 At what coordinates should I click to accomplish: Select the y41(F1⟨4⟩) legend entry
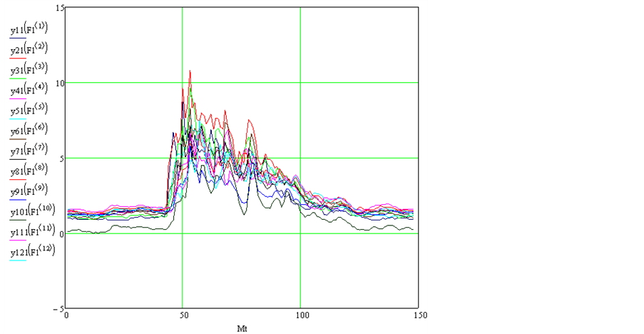[28, 91]
